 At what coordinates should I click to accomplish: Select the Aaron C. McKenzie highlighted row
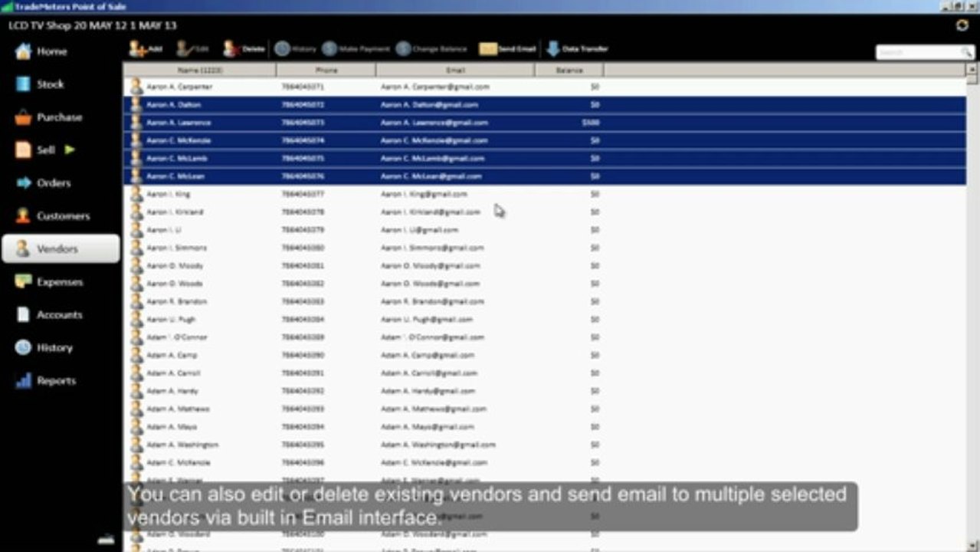click(545, 140)
